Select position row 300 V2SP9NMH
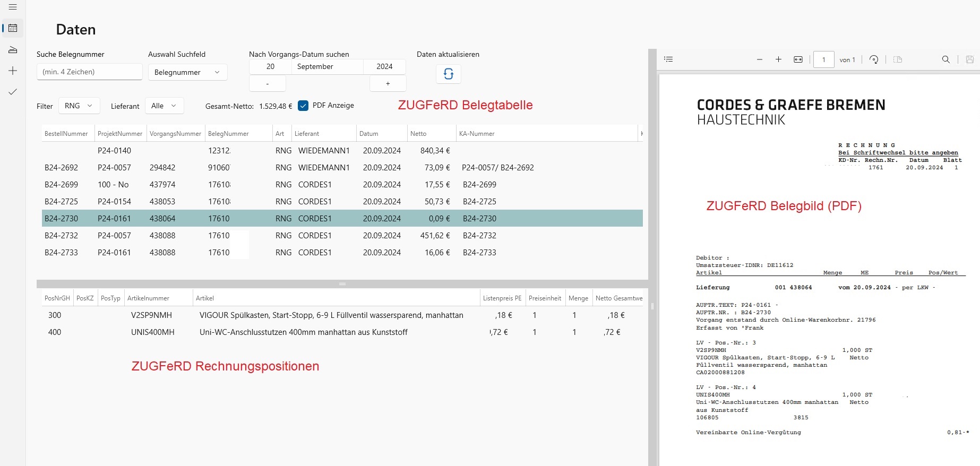Viewport: 980px width, 466px height. pos(342,315)
